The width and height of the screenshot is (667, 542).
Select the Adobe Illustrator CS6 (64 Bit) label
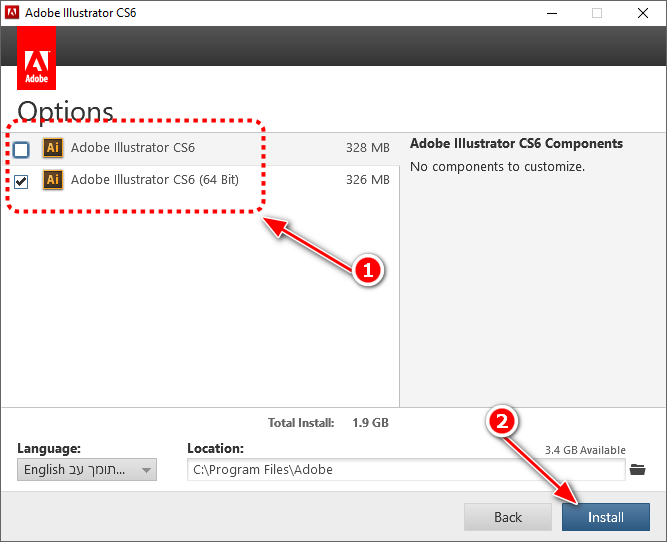[x=154, y=181]
